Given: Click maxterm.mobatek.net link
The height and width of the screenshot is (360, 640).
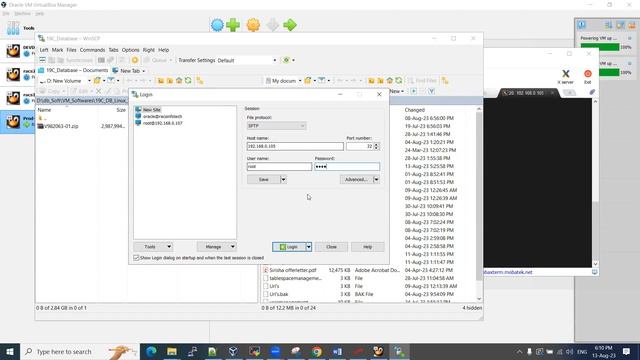Looking at the screenshot, I should 508,272.
